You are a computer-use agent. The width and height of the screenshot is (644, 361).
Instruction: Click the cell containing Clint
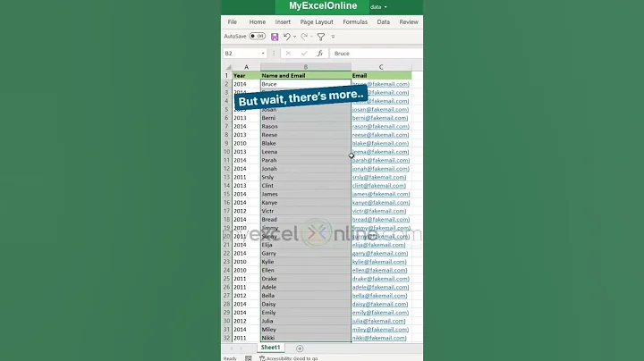[x=306, y=186]
